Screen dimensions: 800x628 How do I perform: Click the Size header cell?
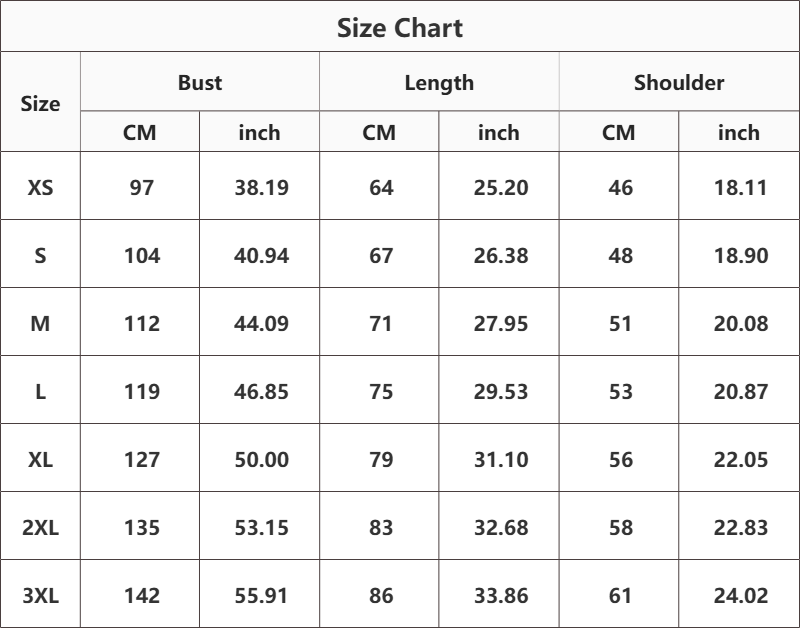[40, 104]
